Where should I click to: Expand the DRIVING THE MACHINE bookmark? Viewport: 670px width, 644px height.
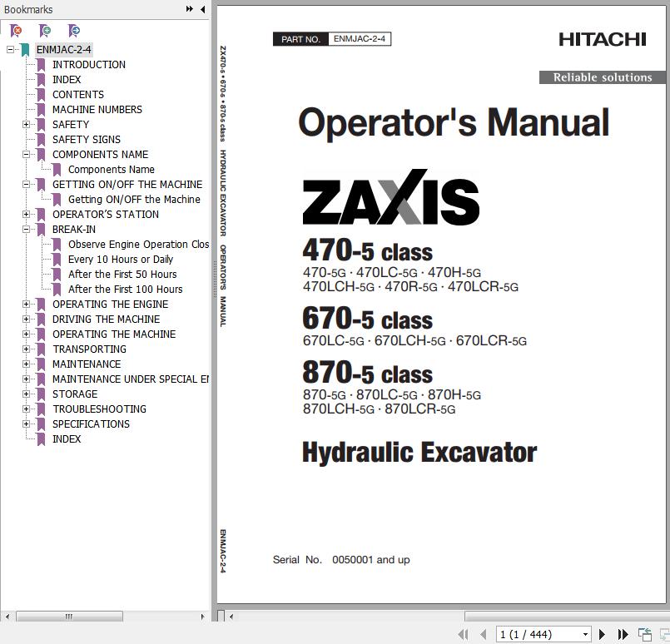(26, 320)
